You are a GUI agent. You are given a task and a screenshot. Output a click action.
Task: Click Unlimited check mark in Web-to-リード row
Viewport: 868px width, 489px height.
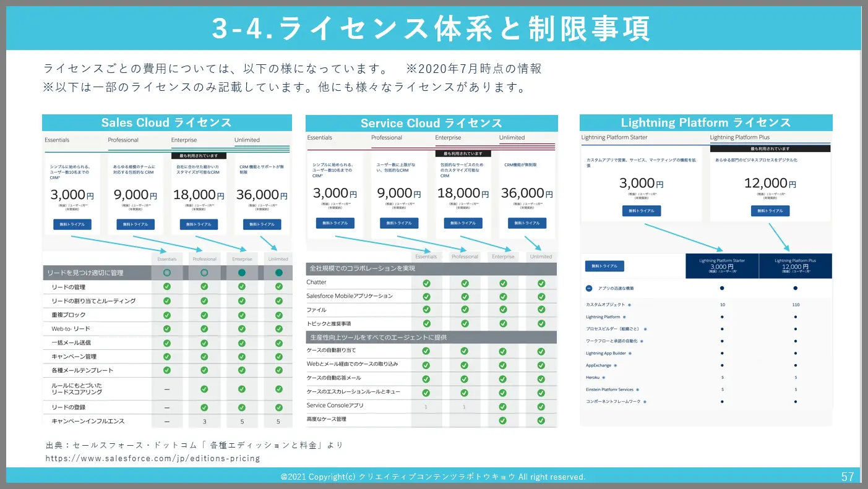tap(278, 328)
